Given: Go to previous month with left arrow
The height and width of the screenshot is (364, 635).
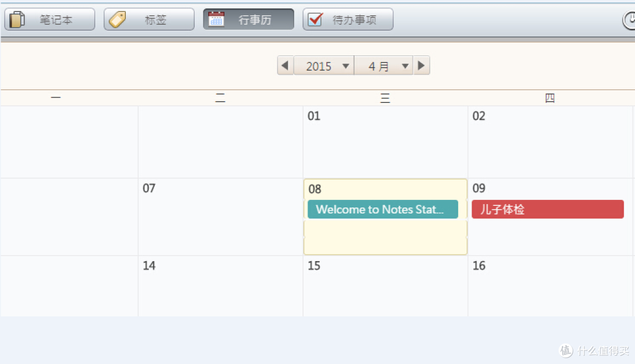Looking at the screenshot, I should point(286,66).
